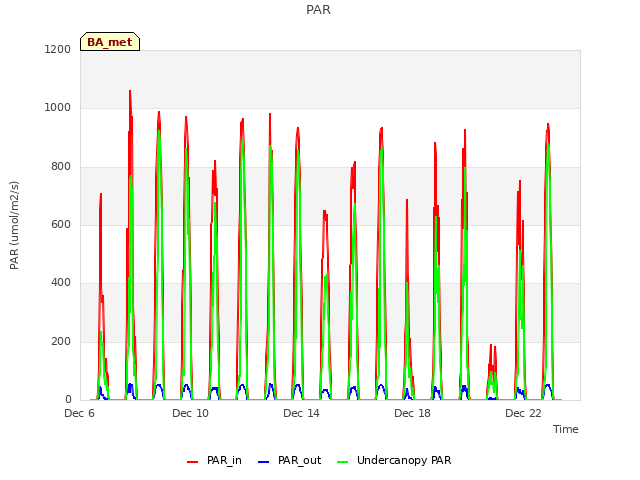The height and width of the screenshot is (480, 640).
Task: Click the red PAR_in legend color swatch
Action: coord(192,462)
